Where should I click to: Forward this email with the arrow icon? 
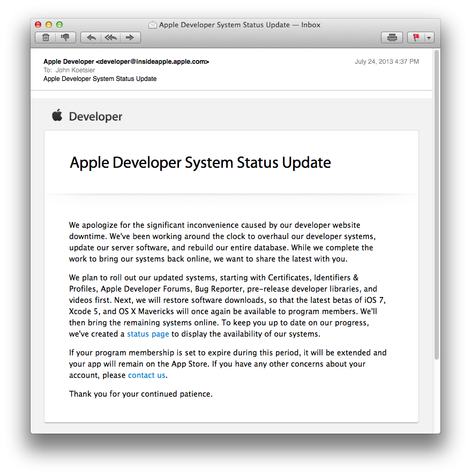(130, 38)
